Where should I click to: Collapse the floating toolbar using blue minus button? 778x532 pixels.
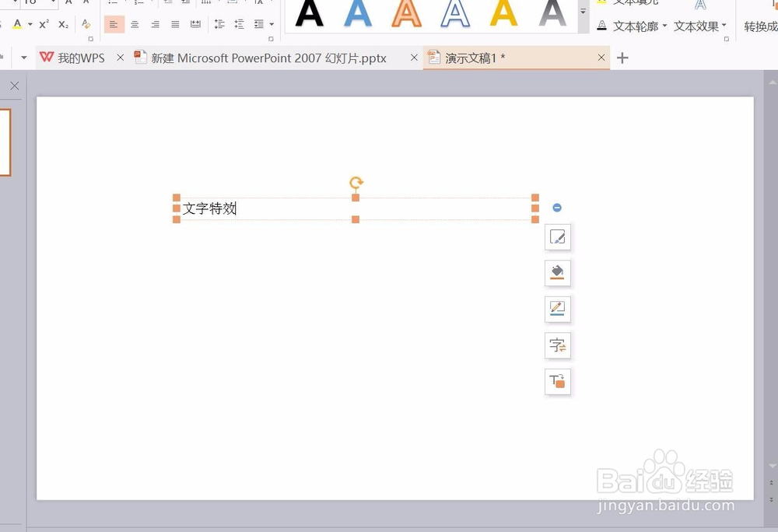click(557, 208)
